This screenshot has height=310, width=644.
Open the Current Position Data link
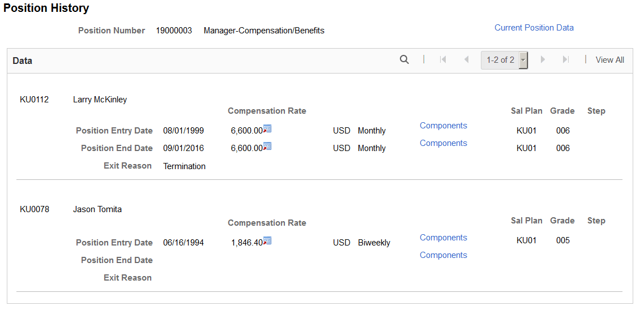(x=534, y=28)
